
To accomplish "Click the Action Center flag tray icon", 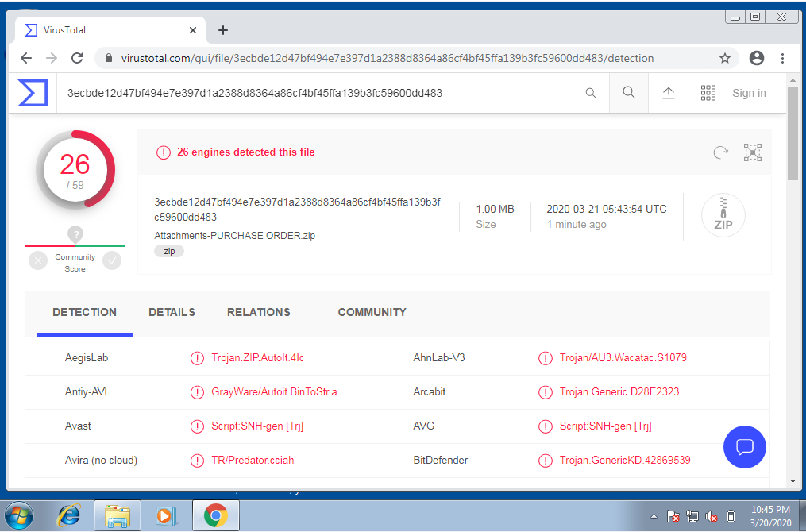I will [673, 517].
